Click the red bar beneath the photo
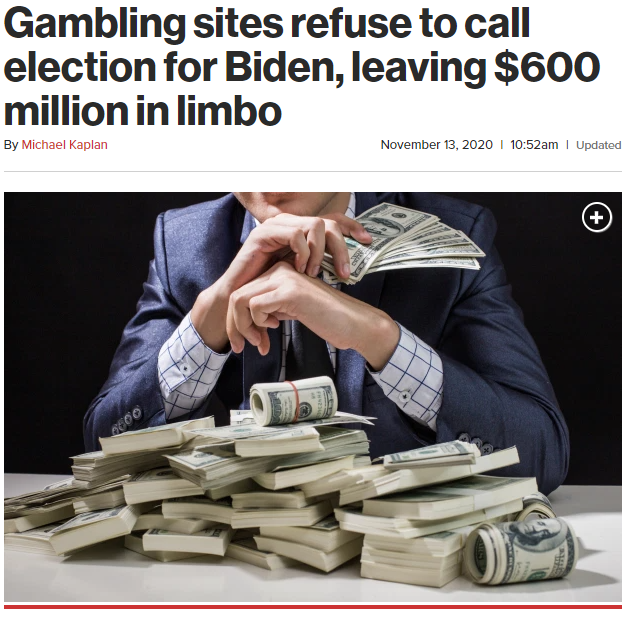 313,606
